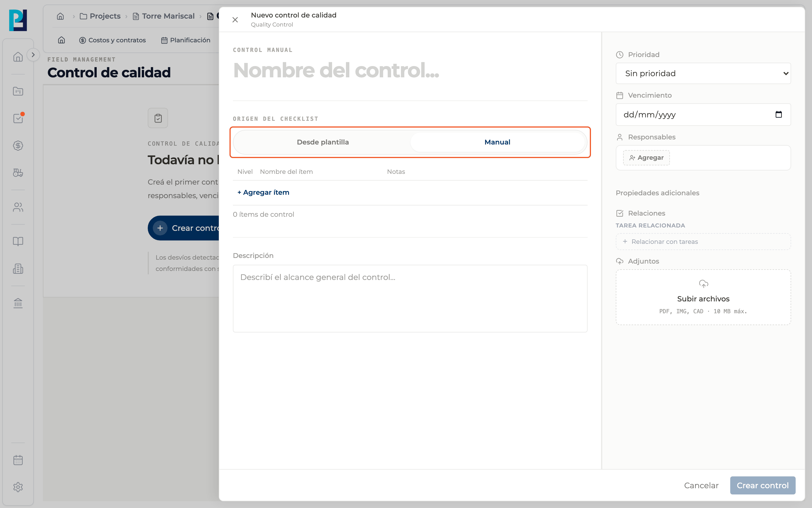Open the bank landmark icon in sidebar
The height and width of the screenshot is (508, 812).
pyautogui.click(x=18, y=303)
